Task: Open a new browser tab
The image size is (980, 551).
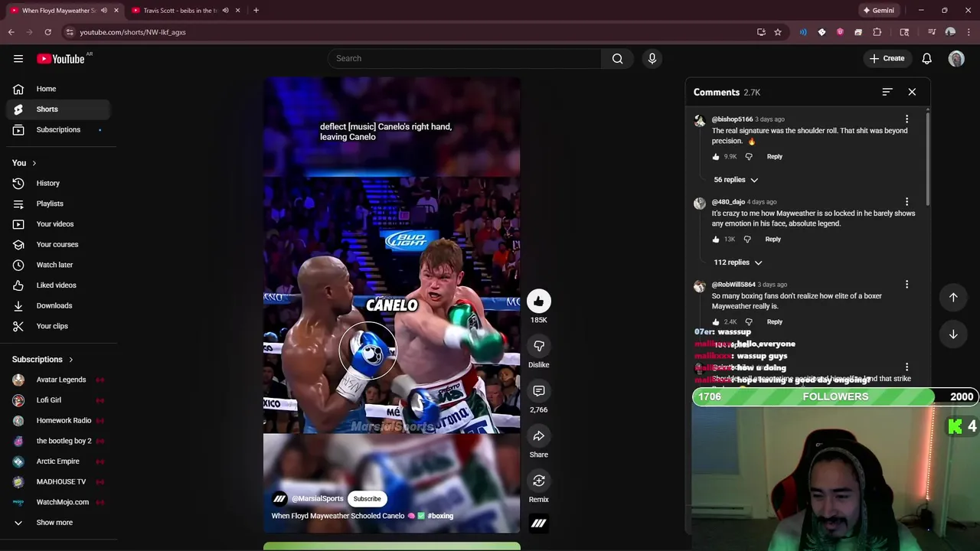Action: (256, 11)
